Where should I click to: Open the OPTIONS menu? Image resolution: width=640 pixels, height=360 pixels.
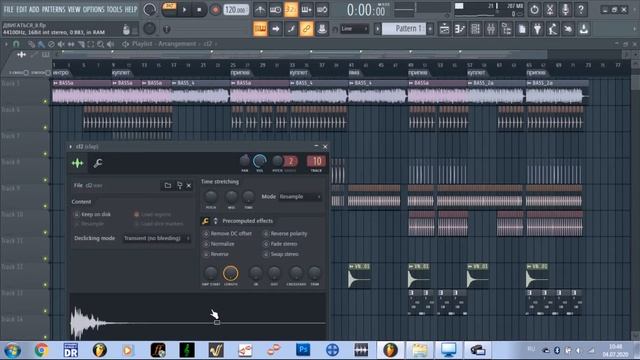pos(94,9)
